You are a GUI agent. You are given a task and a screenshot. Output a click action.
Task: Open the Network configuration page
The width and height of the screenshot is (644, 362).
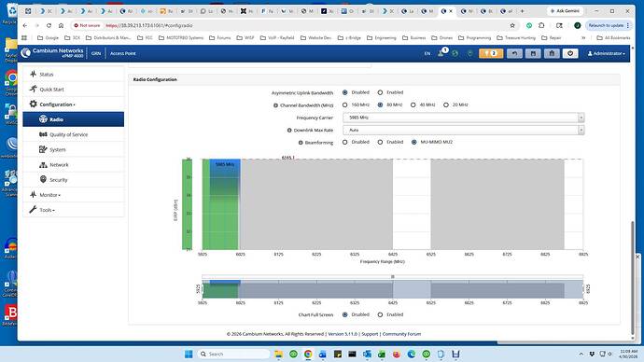click(x=74, y=164)
